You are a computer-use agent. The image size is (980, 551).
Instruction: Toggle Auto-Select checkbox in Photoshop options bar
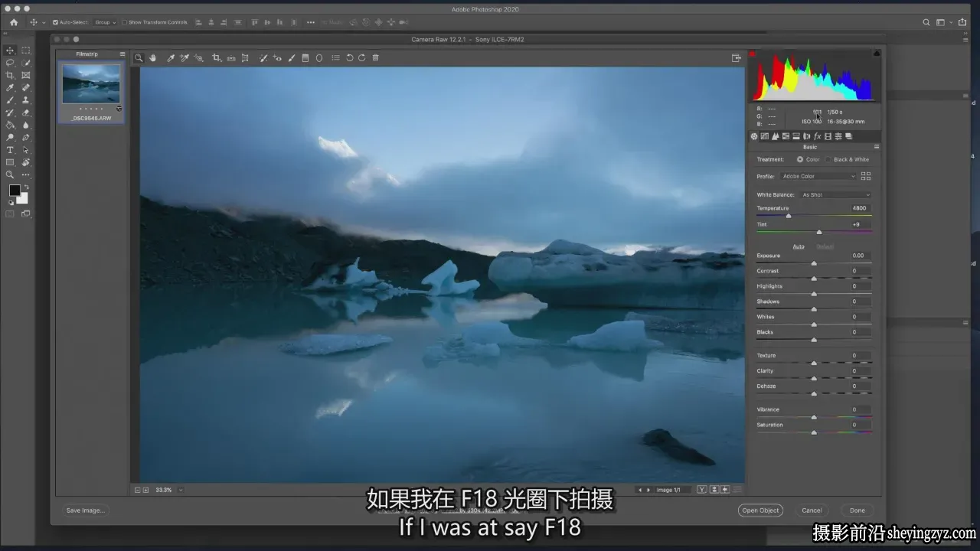click(x=55, y=22)
